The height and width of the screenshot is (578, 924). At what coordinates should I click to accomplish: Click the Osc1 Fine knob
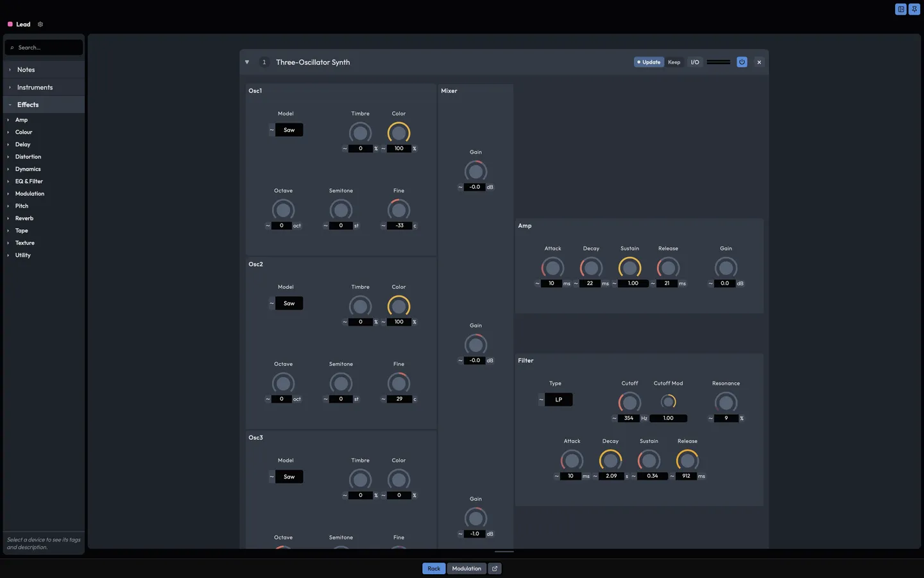point(398,210)
